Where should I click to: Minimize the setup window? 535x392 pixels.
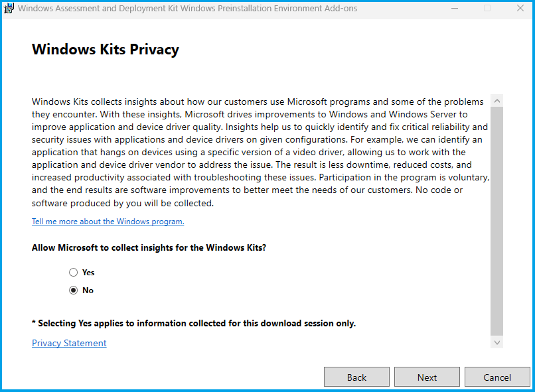(x=455, y=9)
